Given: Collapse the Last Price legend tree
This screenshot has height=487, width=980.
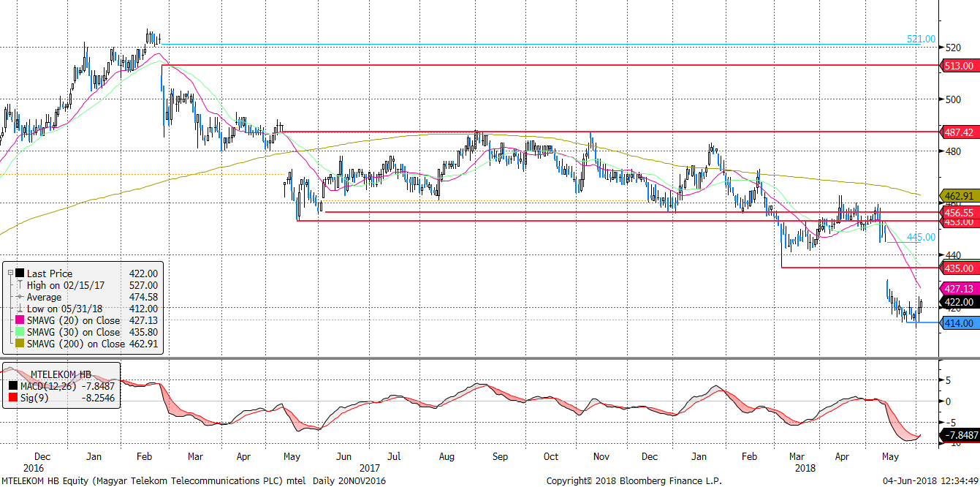Looking at the screenshot, I should point(10,272).
